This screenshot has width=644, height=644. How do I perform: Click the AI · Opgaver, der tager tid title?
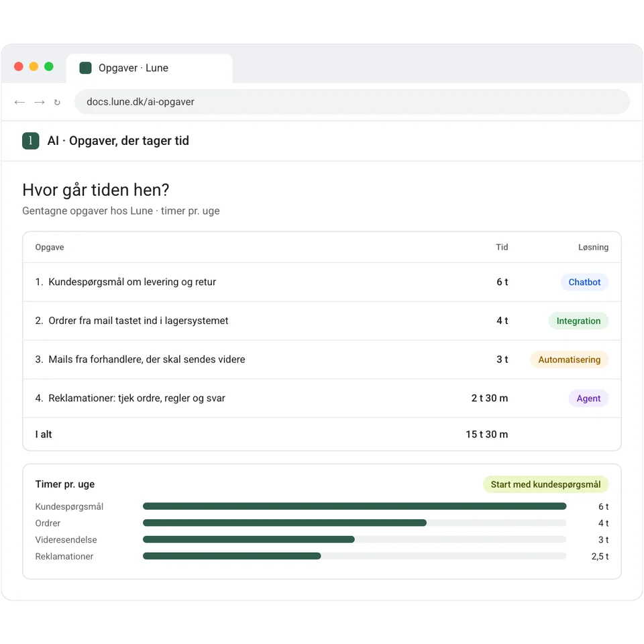click(x=118, y=141)
